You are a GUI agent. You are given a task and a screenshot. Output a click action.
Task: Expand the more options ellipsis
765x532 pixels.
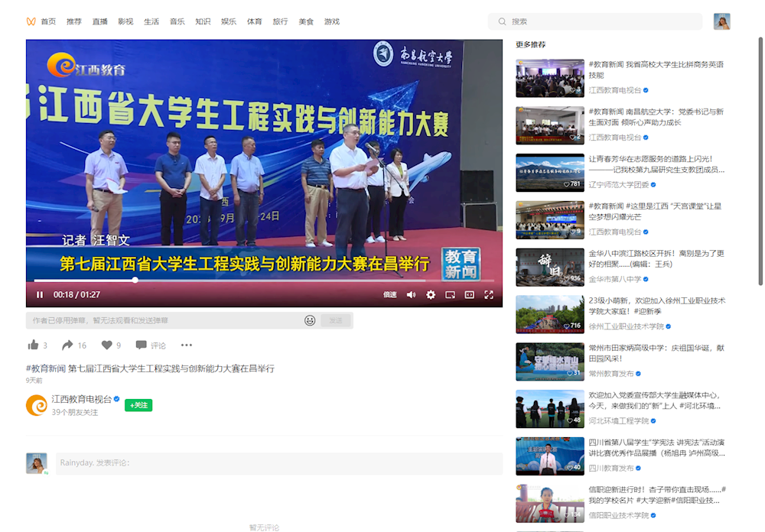click(187, 345)
